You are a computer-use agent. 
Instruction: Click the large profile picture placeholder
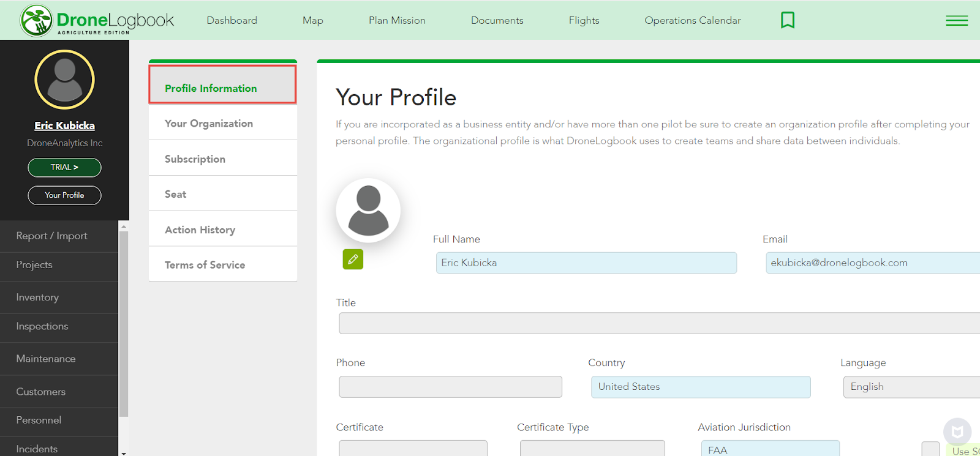pos(368,211)
